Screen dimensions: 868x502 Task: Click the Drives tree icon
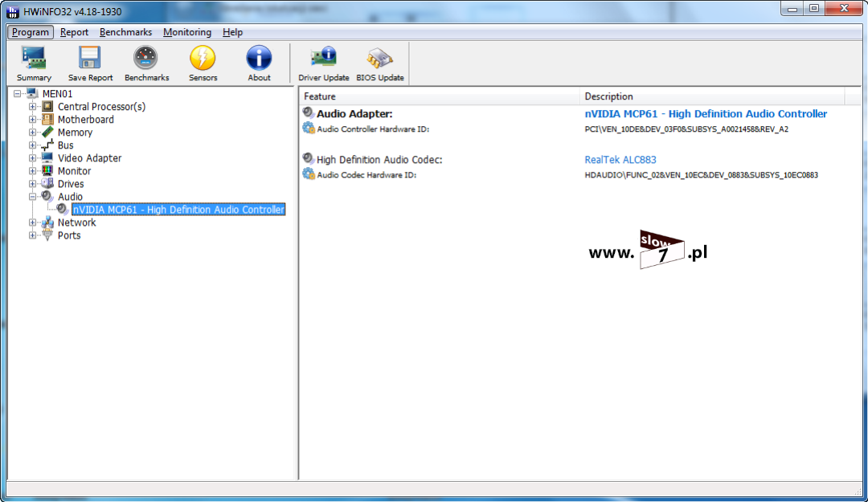point(47,184)
